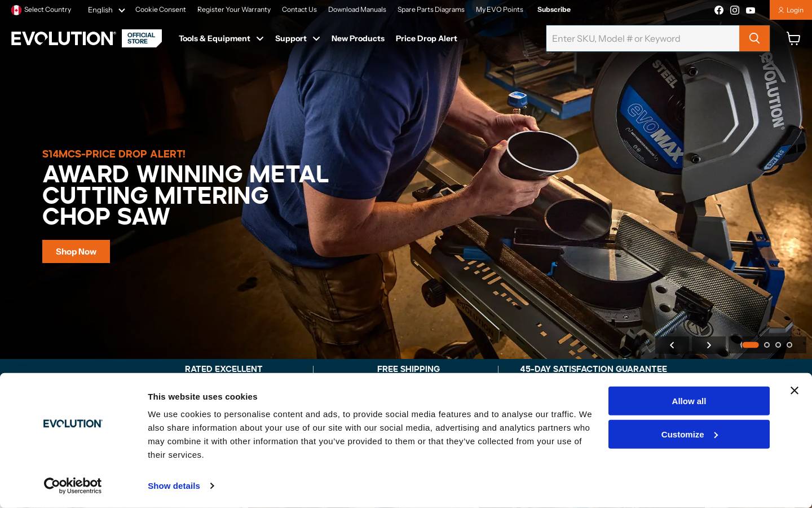
Task: Go to Register Your Warranty
Action: (234, 10)
